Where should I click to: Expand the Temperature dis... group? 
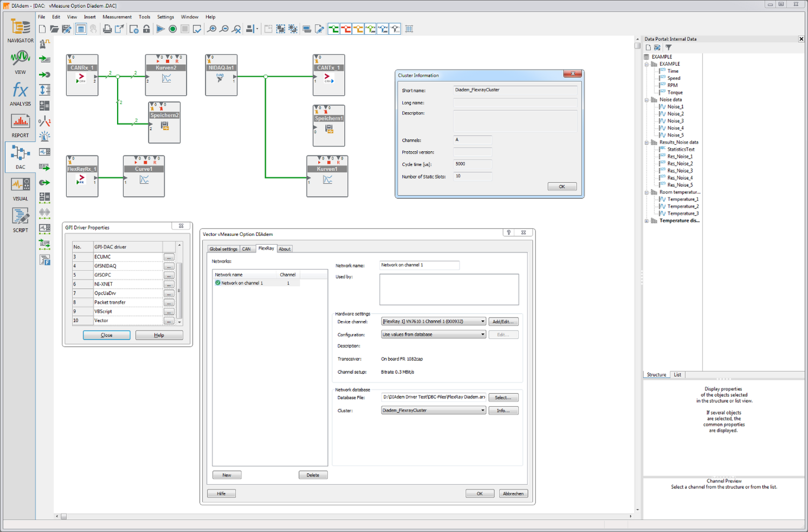(647, 220)
